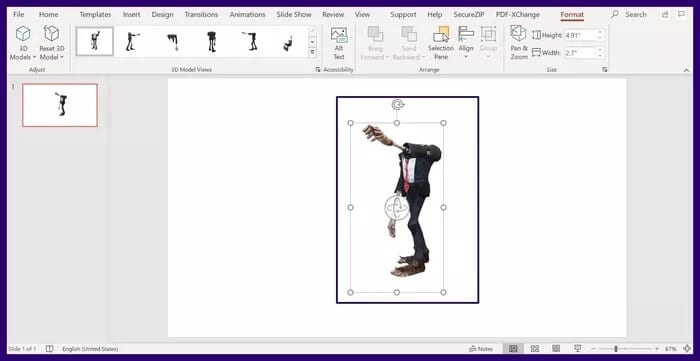Click English (United States) language indicator
700x361 pixels.
[x=90, y=349]
